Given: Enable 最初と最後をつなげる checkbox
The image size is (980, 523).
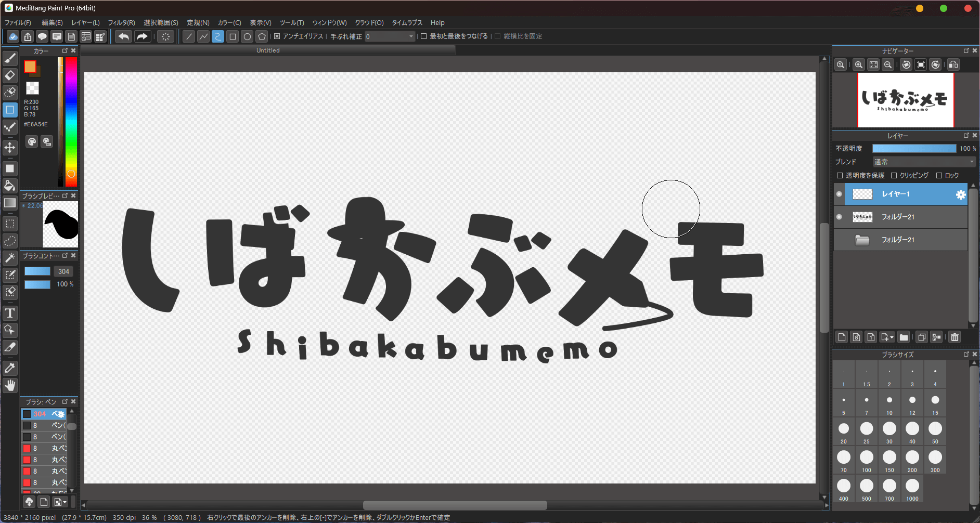Looking at the screenshot, I should point(423,36).
